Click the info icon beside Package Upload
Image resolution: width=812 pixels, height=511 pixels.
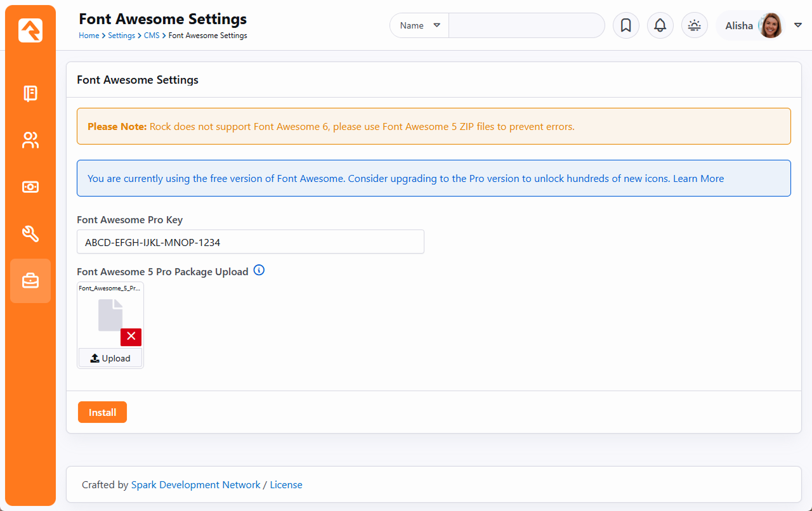259,270
